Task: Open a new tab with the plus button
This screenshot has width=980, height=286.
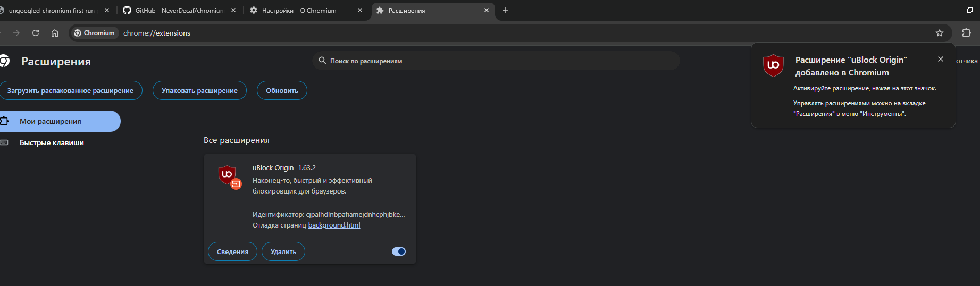Action: tap(506, 10)
